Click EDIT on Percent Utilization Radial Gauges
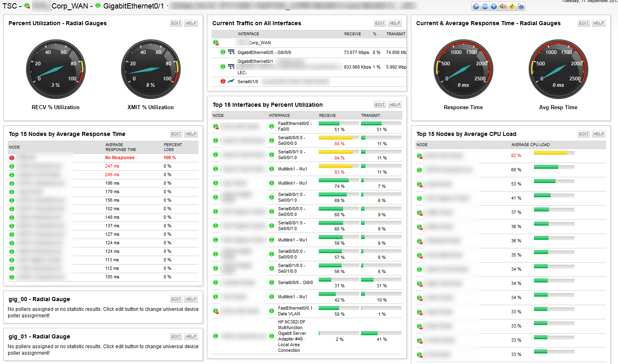618x364 pixels. (176, 23)
